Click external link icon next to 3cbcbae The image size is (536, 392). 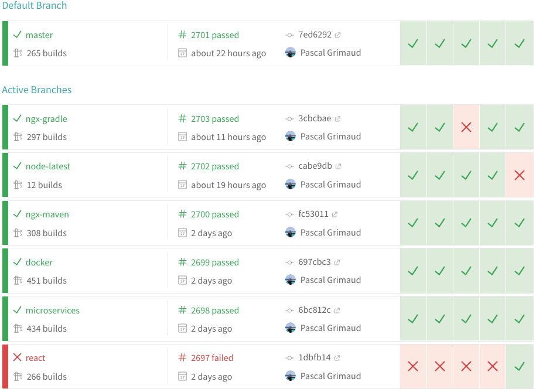click(x=337, y=119)
